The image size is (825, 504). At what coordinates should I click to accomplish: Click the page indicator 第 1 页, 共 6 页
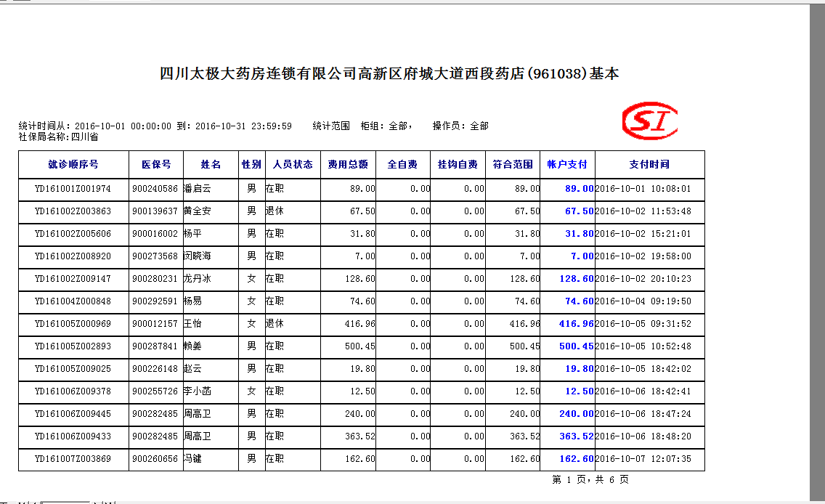point(590,479)
